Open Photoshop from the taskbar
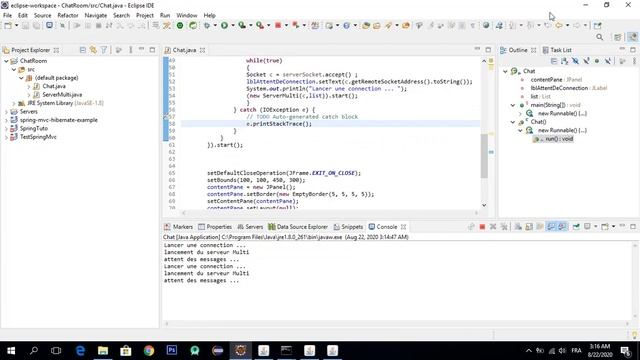This screenshot has height=360, width=640. [x=172, y=351]
